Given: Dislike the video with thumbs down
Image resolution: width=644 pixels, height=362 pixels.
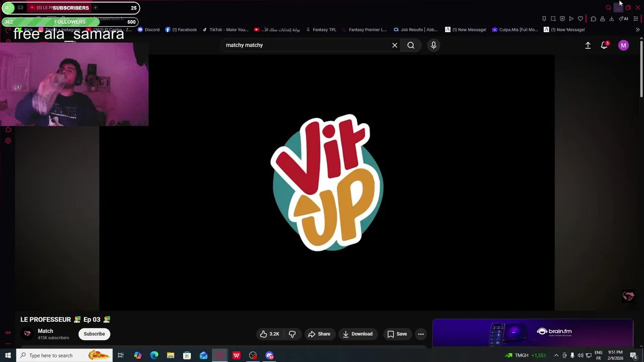Looking at the screenshot, I should coord(292,334).
